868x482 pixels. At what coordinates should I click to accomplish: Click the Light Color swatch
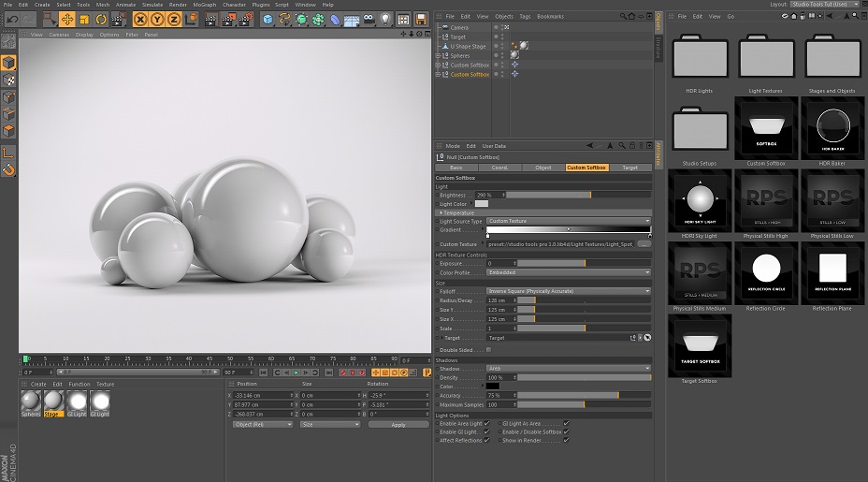[482, 204]
